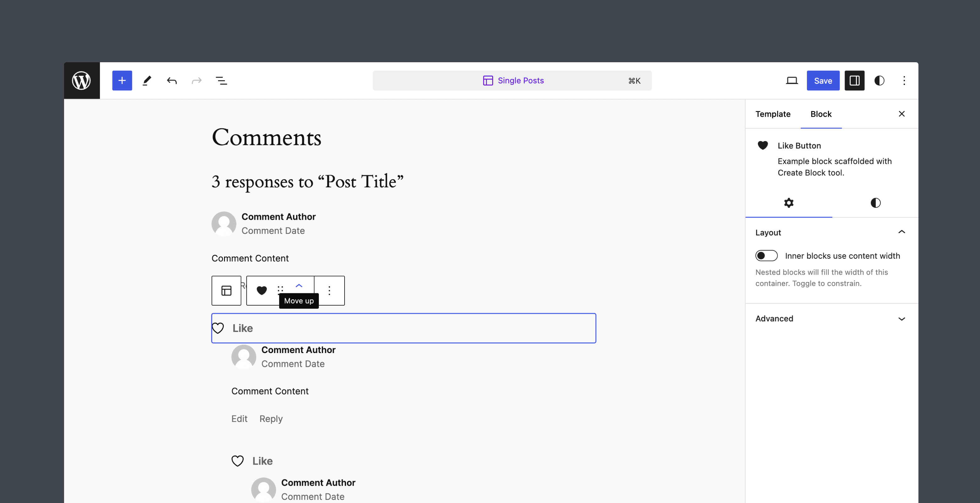
Task: Click the heart icon in second Like block
Action: pos(238,461)
